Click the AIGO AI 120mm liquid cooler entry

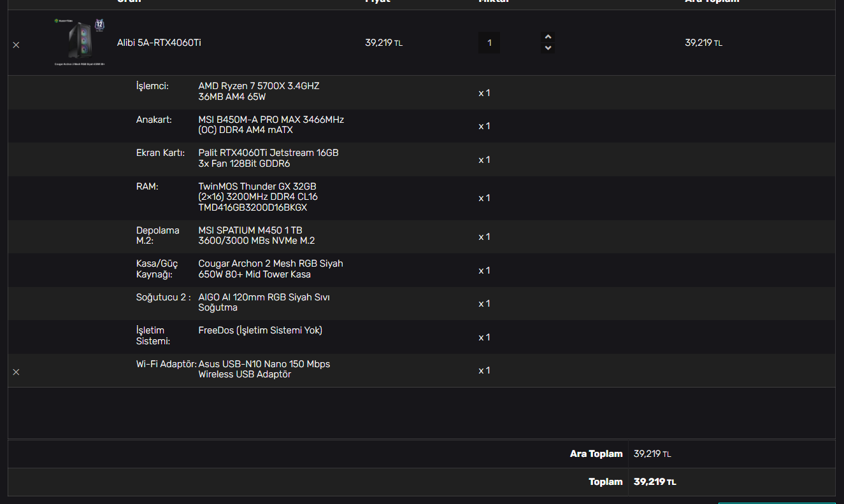click(264, 302)
